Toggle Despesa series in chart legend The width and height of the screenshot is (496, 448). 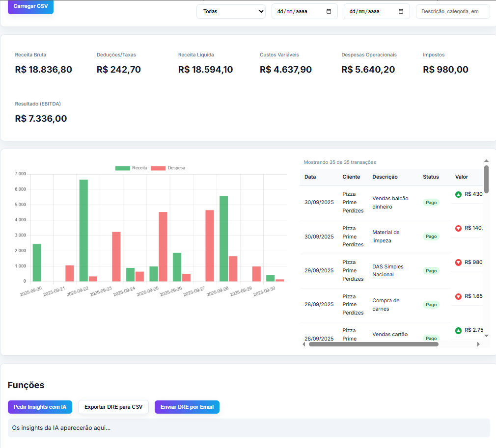(168, 168)
